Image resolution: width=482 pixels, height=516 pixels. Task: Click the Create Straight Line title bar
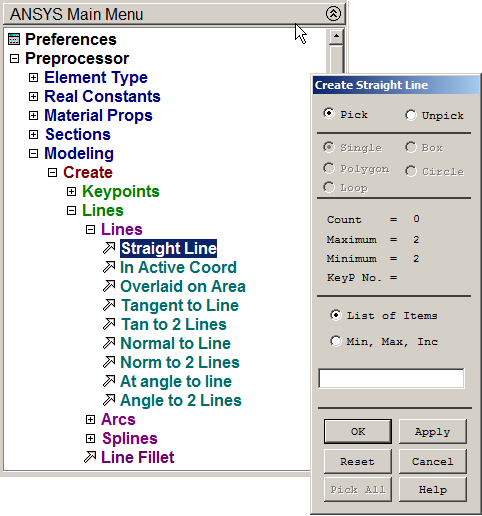[x=395, y=85]
